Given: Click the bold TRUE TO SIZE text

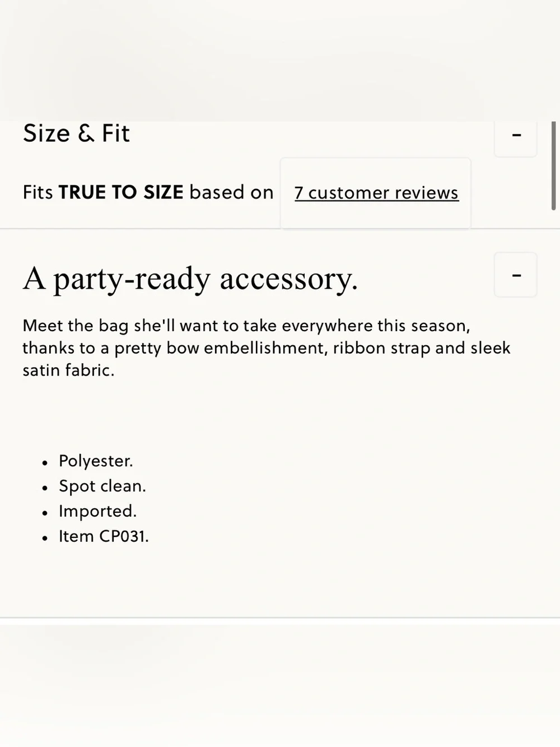Looking at the screenshot, I should point(121,192).
